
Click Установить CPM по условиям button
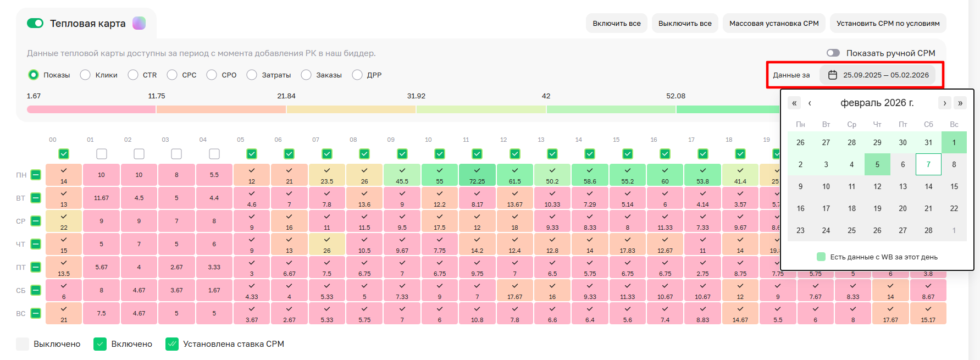(x=888, y=23)
